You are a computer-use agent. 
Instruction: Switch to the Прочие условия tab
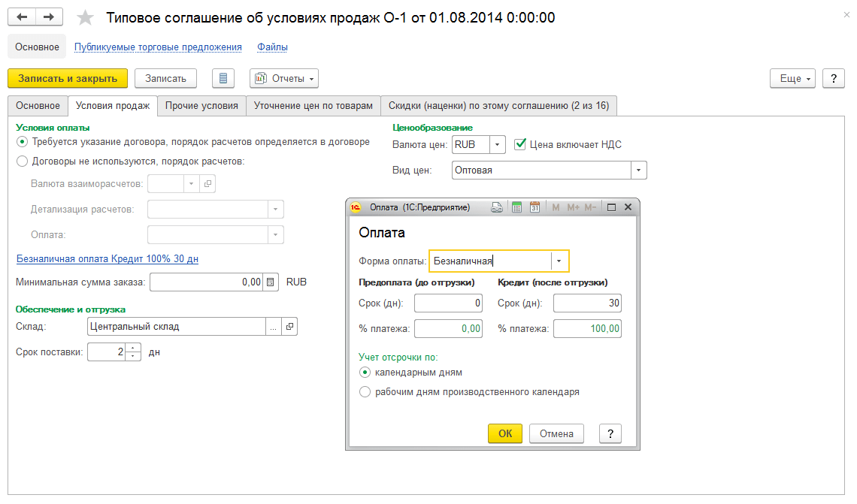(x=201, y=106)
